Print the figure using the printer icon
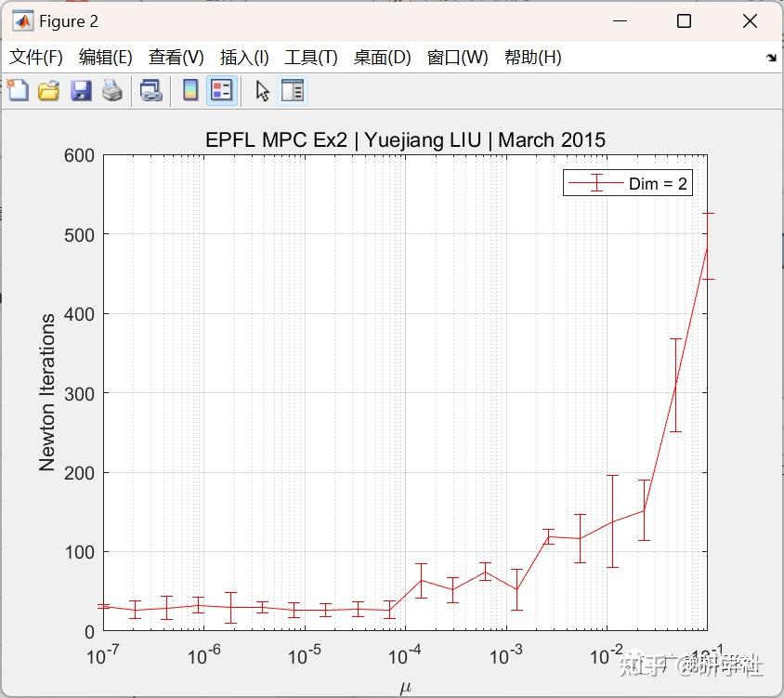The image size is (784, 698). coord(111,90)
